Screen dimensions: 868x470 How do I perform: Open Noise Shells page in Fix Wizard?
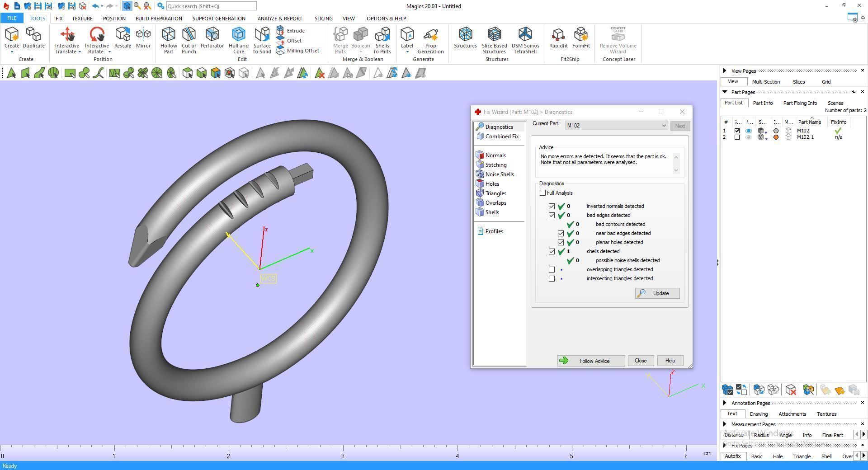(x=495, y=174)
